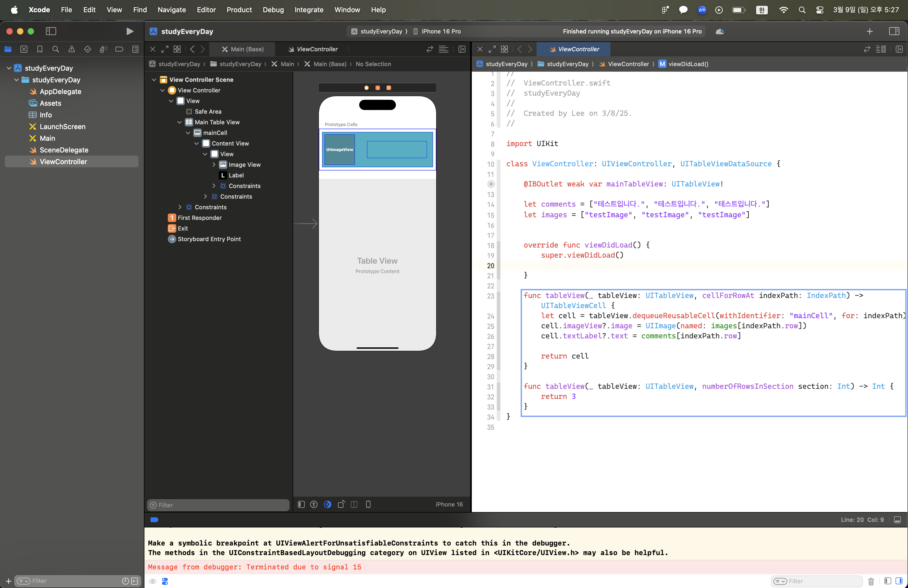This screenshot has width=908, height=588.
Task: Click the document outline Filter field
Action: point(219,505)
